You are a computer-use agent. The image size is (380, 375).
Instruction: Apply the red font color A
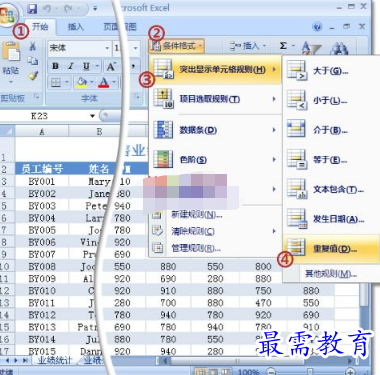(x=104, y=82)
